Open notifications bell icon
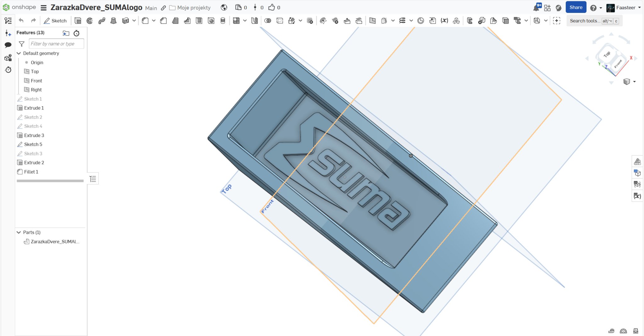 point(536,8)
